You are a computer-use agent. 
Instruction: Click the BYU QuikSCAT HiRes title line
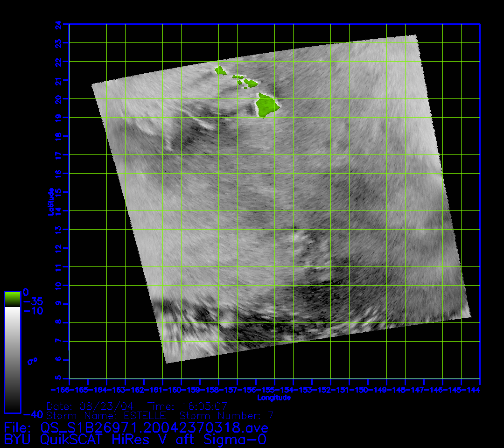(135, 440)
